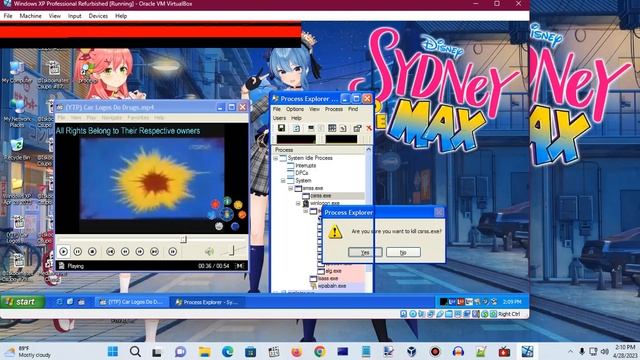
Task: Open Devices menu in VirtualBox
Action: 98,16
